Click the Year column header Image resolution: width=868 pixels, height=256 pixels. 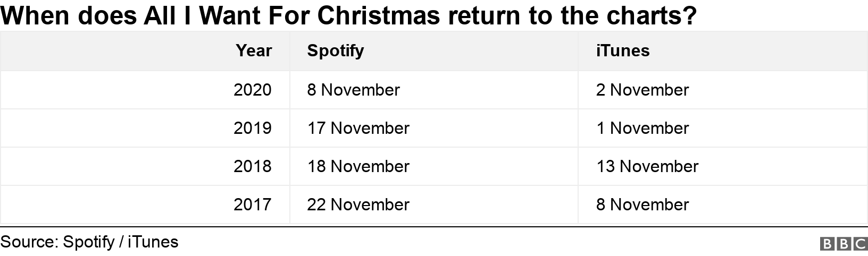click(254, 50)
